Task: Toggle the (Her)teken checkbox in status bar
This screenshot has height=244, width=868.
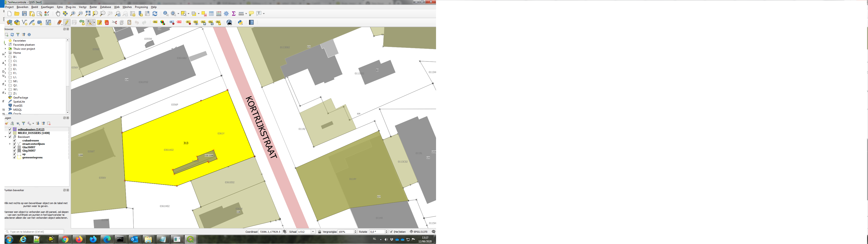Action: [391, 232]
